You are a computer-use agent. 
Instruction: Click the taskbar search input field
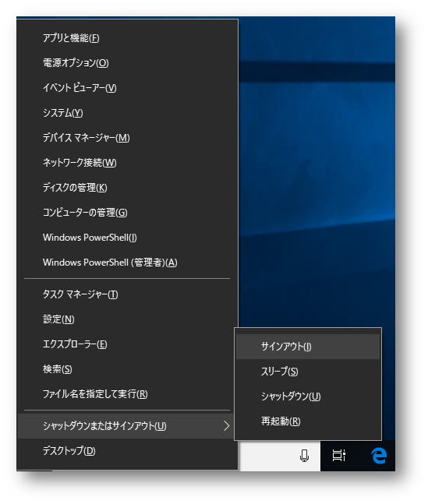279,456
